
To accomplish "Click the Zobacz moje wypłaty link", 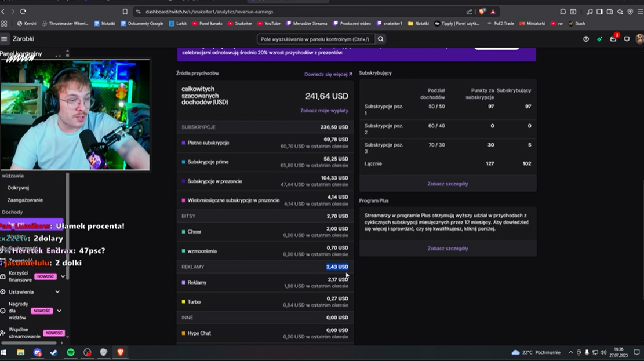I will point(324,110).
